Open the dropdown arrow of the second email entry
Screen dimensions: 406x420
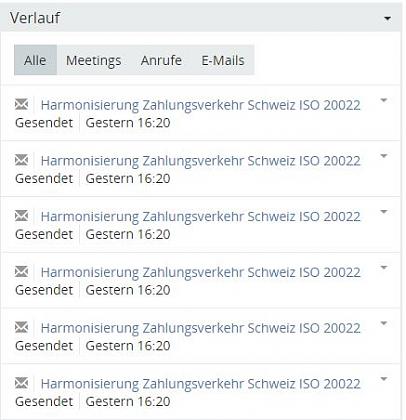pyautogui.click(x=384, y=156)
